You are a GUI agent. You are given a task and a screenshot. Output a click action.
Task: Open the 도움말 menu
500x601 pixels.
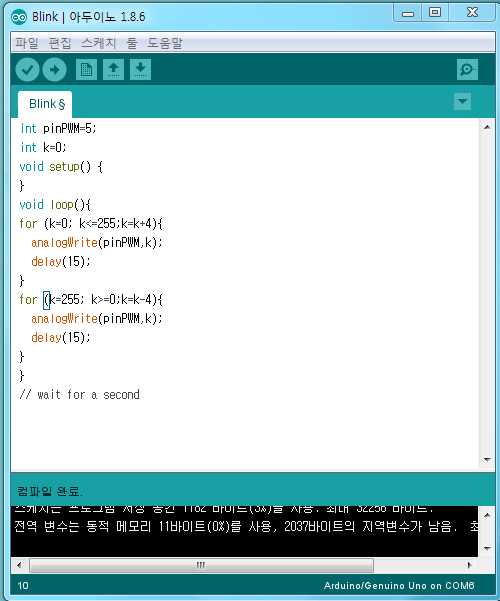165,43
